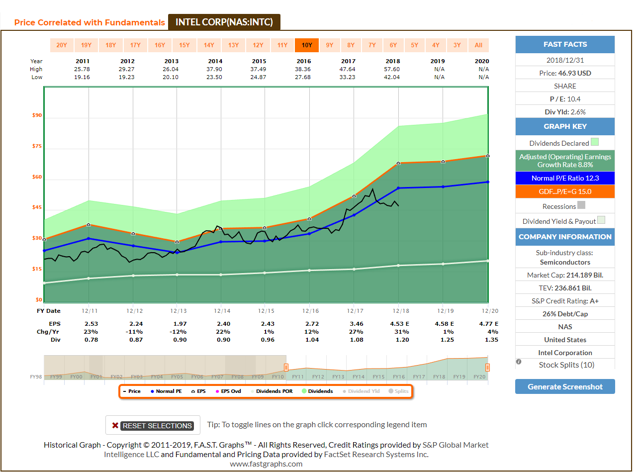Toggle the Normal PE legend item

coord(166,391)
